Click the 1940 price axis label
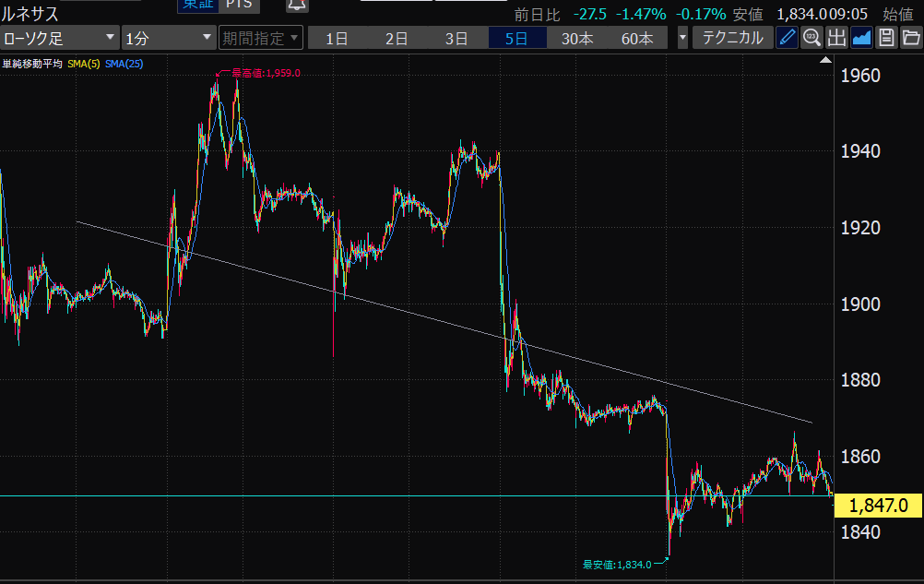This screenshot has height=584, width=924. pyautogui.click(x=860, y=151)
